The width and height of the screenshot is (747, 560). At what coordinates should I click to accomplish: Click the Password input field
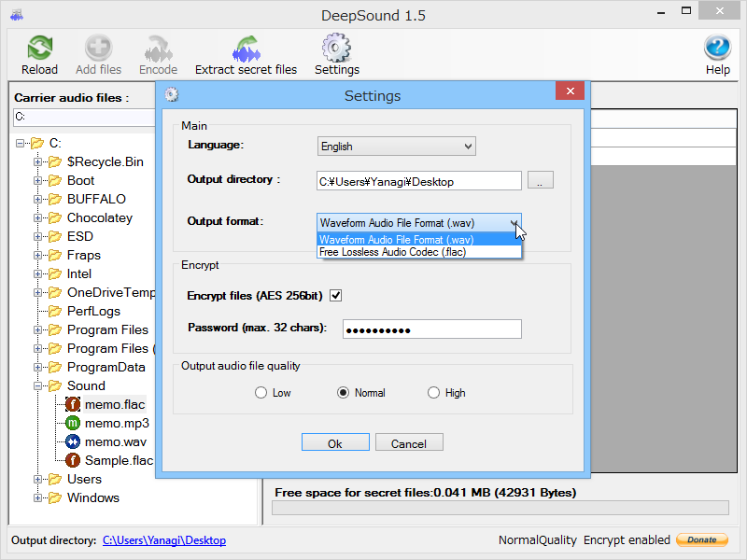[x=432, y=329]
